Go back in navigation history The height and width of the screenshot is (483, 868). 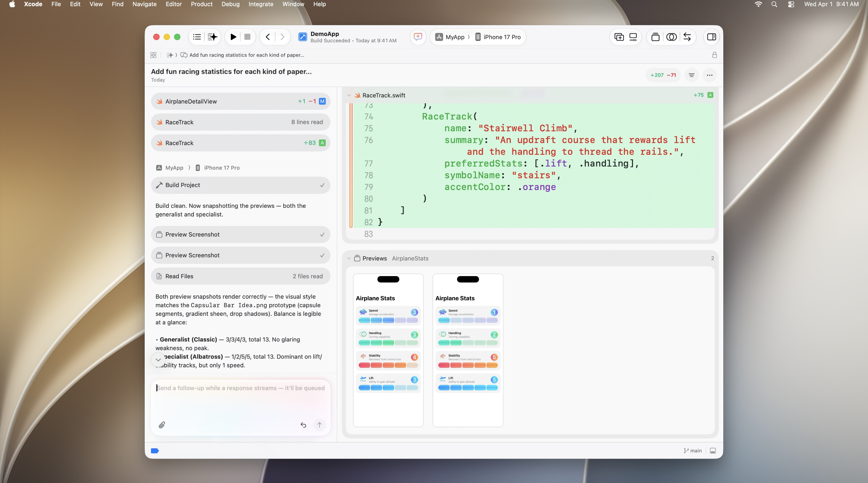tap(268, 37)
